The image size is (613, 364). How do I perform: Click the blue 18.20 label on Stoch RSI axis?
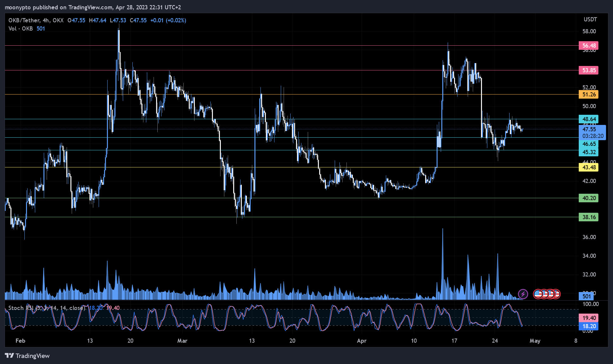[x=589, y=326]
